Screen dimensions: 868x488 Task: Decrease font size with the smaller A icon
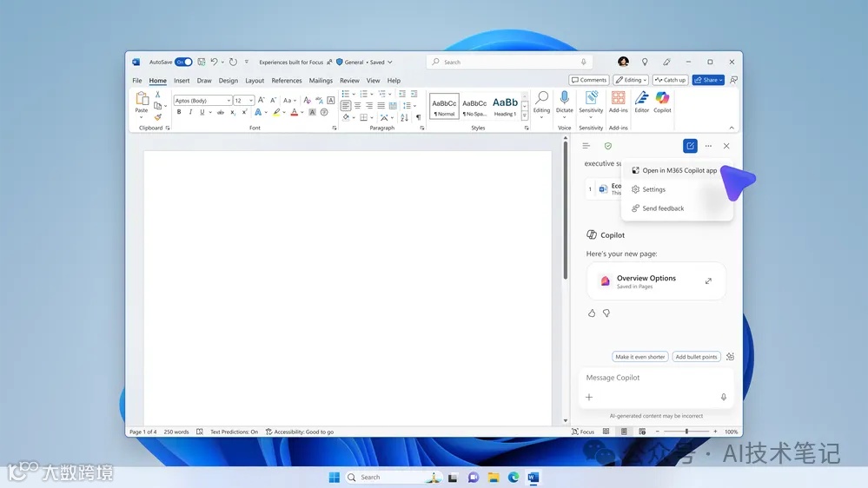[x=273, y=100]
